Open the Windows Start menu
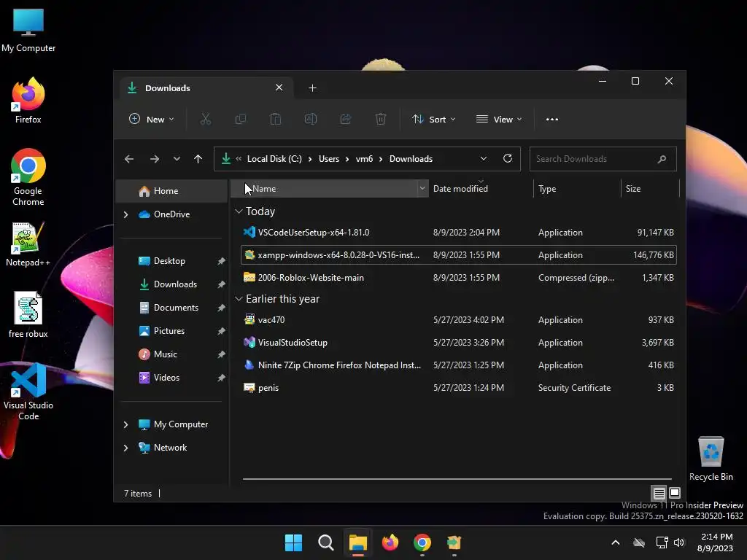Viewport: 747px width, 560px height. (293, 542)
